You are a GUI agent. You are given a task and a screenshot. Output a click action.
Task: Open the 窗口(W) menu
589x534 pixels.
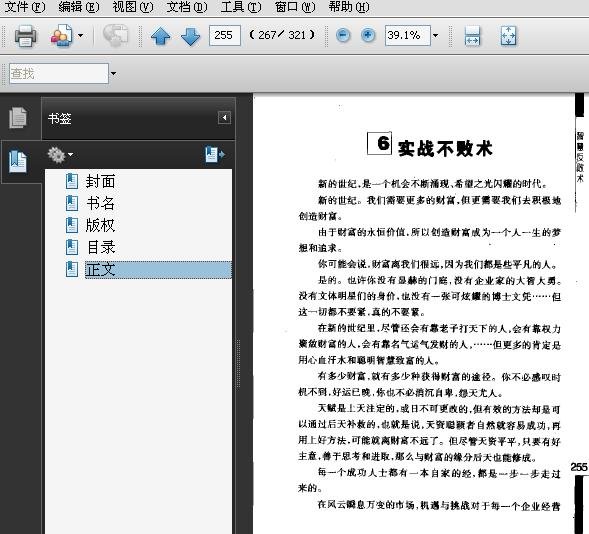[295, 7]
